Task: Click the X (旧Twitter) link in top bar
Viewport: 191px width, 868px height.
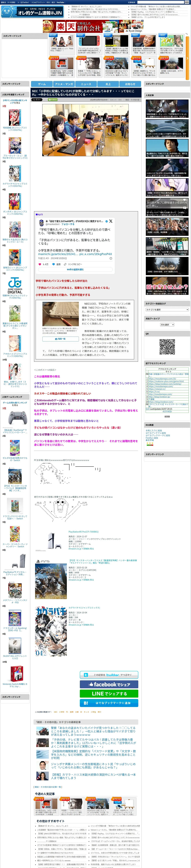Action: click(24, 2)
